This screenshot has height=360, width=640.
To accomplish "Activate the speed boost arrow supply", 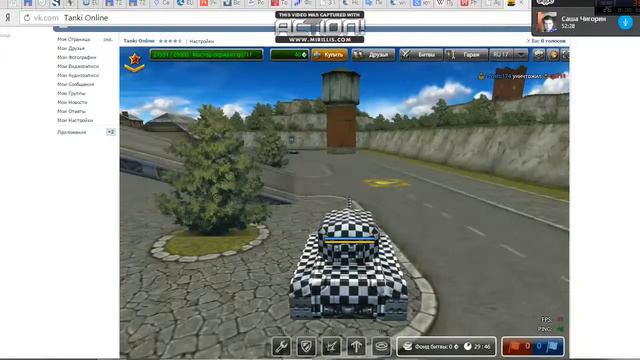I will click(356, 347).
